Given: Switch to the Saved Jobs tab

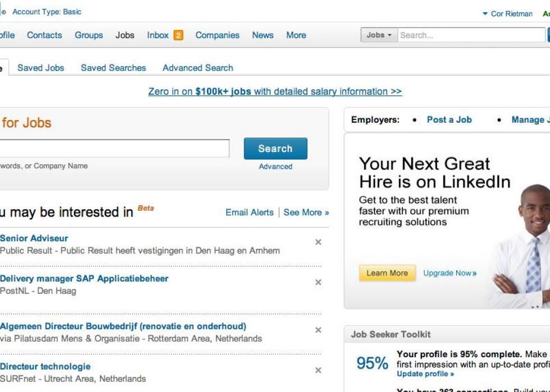Looking at the screenshot, I should coord(40,68).
